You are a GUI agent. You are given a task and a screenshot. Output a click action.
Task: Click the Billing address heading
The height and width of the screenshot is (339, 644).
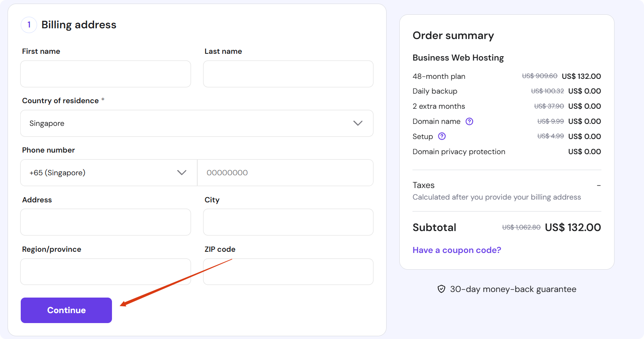pos(79,25)
